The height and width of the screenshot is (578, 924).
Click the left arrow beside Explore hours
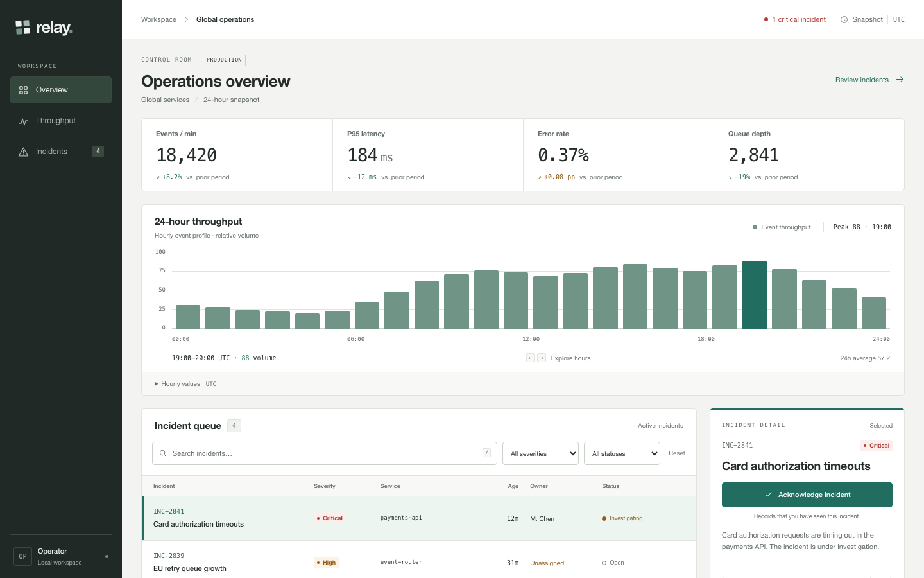(530, 358)
